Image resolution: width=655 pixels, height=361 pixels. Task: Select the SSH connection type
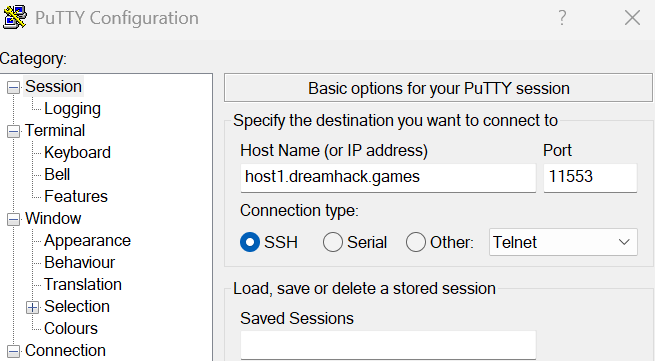coord(250,242)
